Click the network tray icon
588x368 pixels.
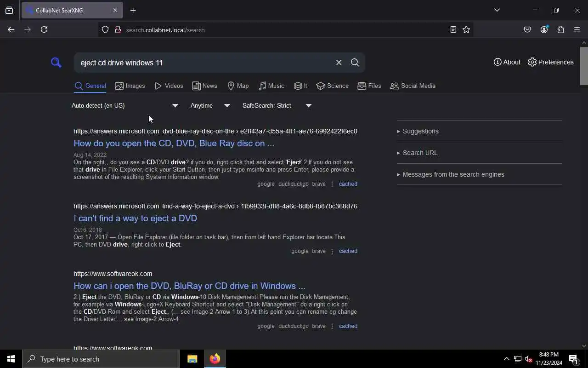click(x=518, y=359)
